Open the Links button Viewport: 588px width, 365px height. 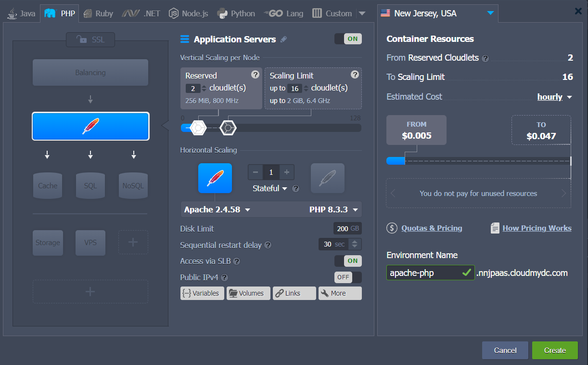tap(294, 293)
